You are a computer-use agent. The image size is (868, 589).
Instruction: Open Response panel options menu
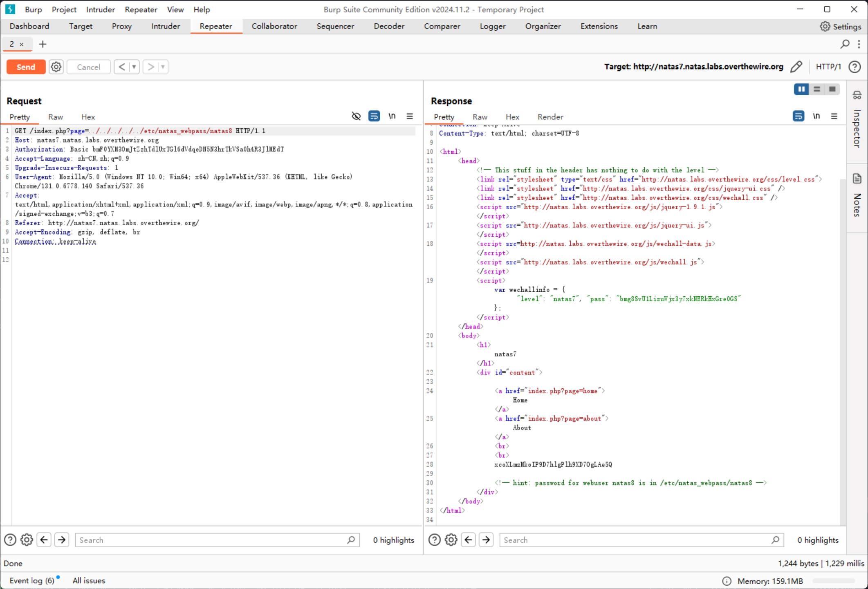point(834,116)
